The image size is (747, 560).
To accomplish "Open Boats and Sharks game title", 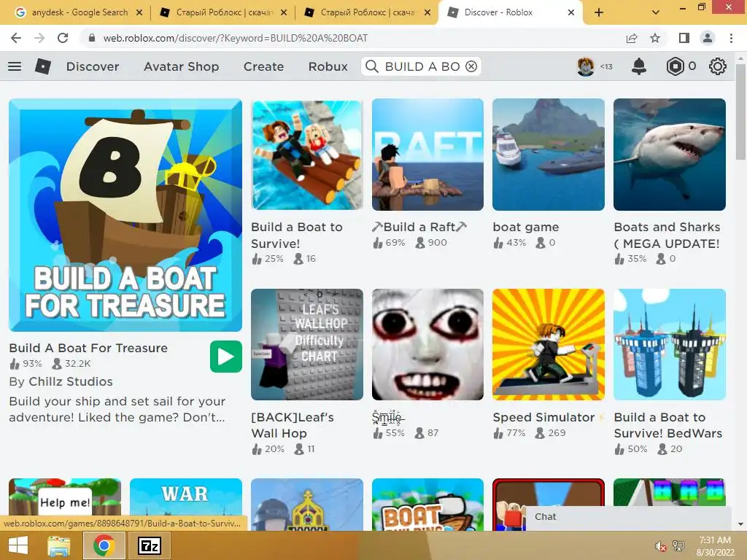I will click(667, 236).
